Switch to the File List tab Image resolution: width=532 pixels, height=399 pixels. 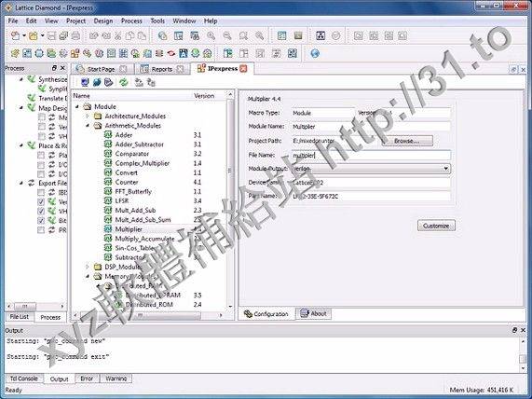[20, 316]
